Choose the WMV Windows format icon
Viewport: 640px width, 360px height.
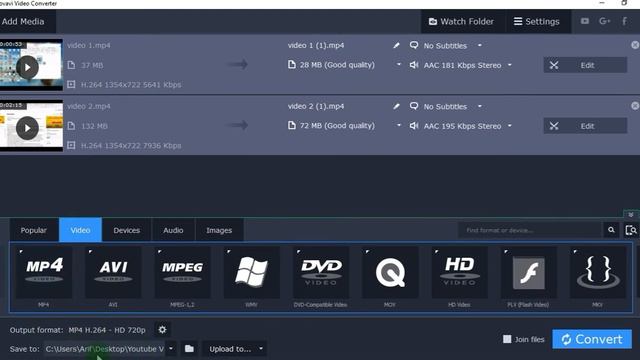[x=251, y=273]
